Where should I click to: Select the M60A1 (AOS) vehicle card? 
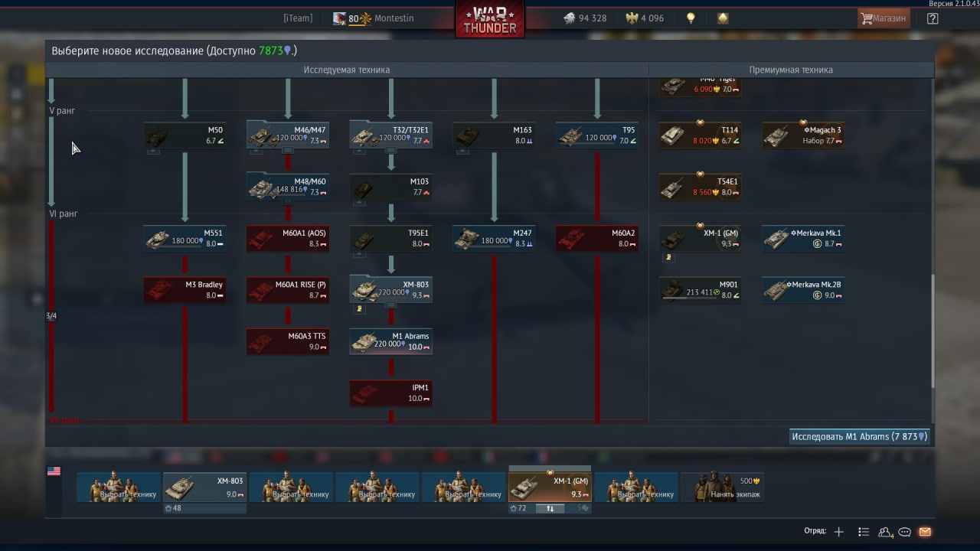[288, 238]
